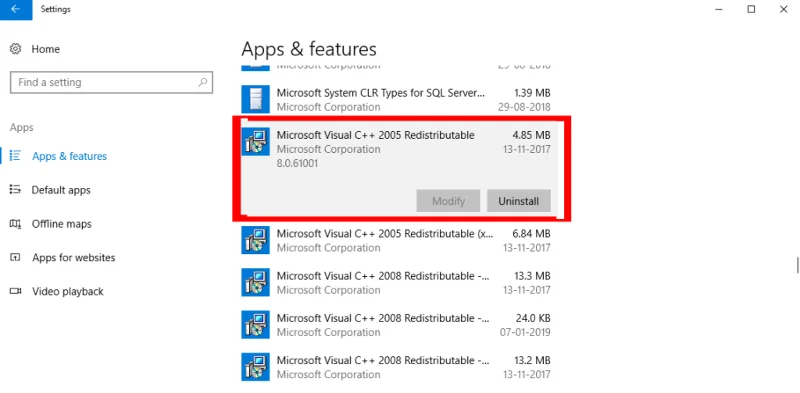Viewport: 800px width, 393px height.
Task: Click the 29-08-2018 install date
Action: pyautogui.click(x=524, y=107)
